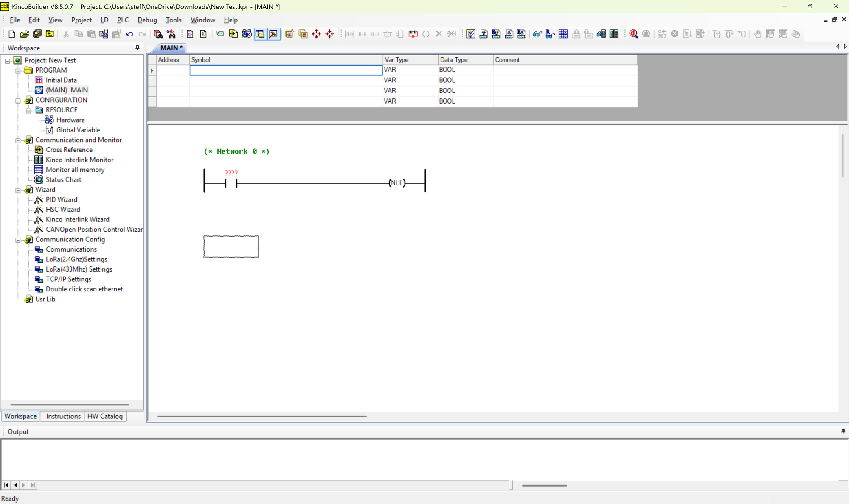
Task: Collapse the Wizard tree node
Action: 18,190
